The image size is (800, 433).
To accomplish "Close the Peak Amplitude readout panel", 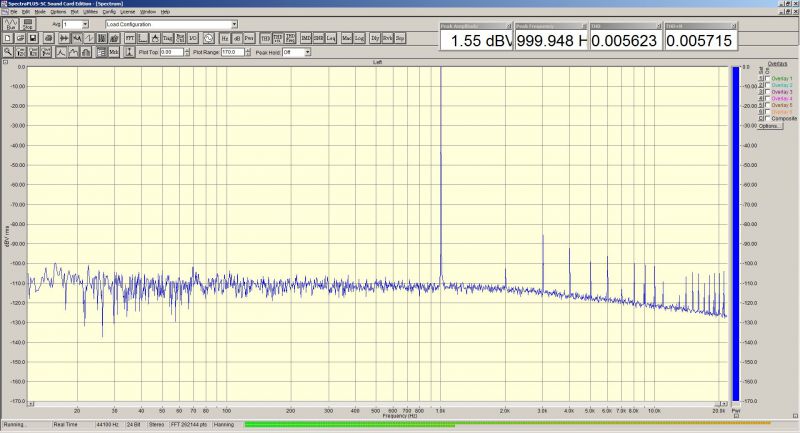I will pyautogui.click(x=509, y=26).
